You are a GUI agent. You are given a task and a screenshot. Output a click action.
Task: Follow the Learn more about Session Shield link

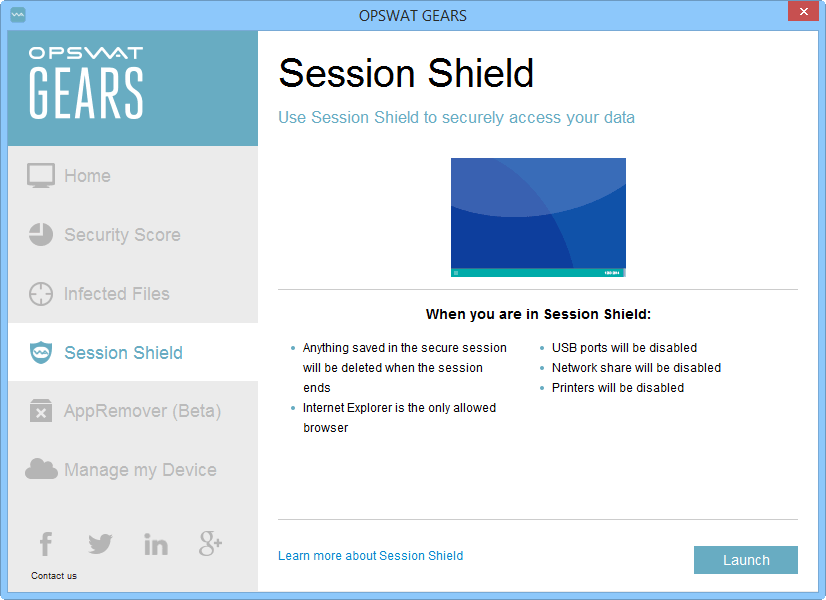point(370,556)
